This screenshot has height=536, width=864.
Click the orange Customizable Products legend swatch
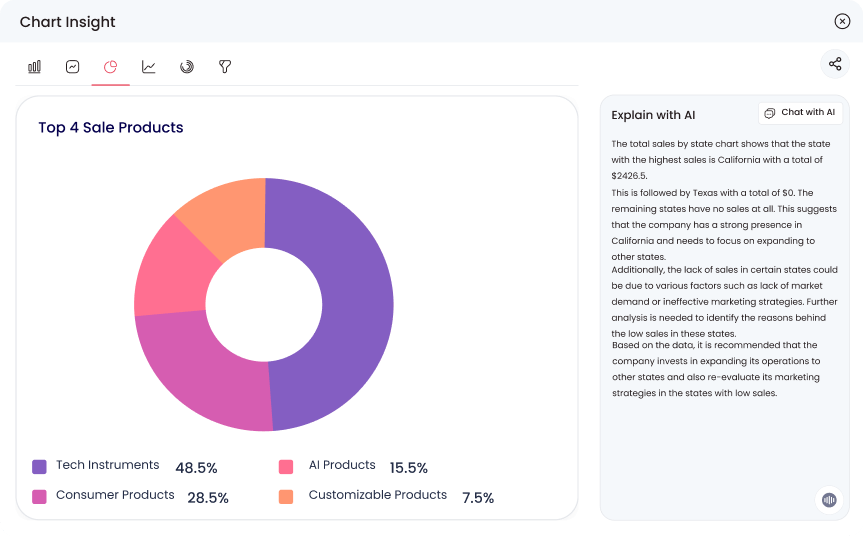(286, 496)
